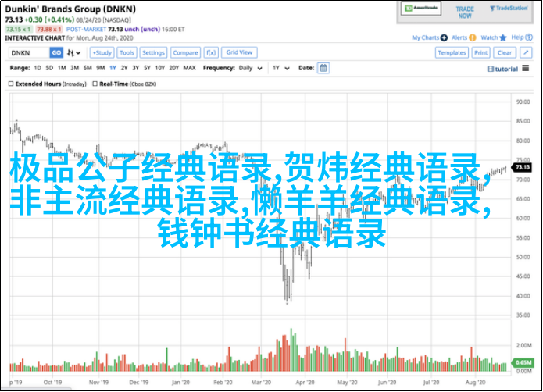543x392 pixels.
Task: Select the 10Y range
Action: click(x=160, y=68)
